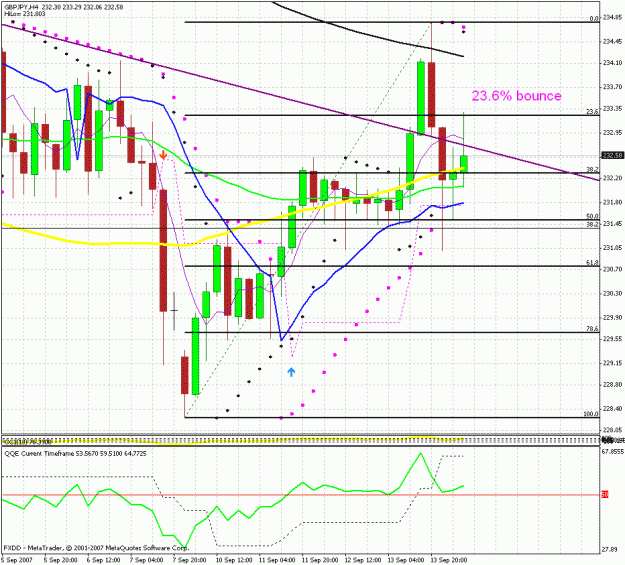625x565 pixels.
Task: Click the "7 Sep 04:00" time axis label
Action: point(146,560)
